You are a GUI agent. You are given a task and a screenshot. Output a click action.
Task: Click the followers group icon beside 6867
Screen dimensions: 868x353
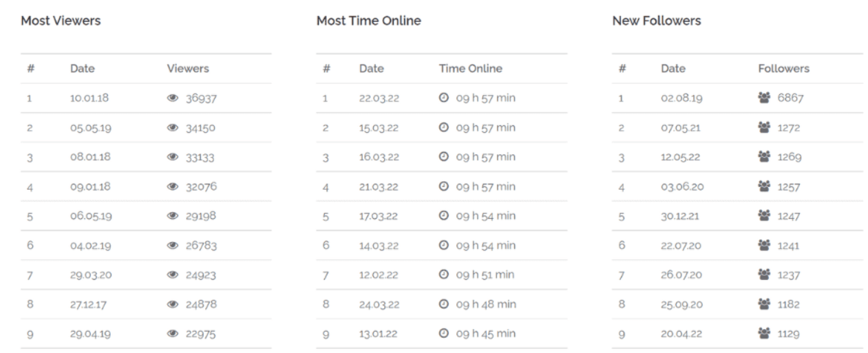pos(764,98)
